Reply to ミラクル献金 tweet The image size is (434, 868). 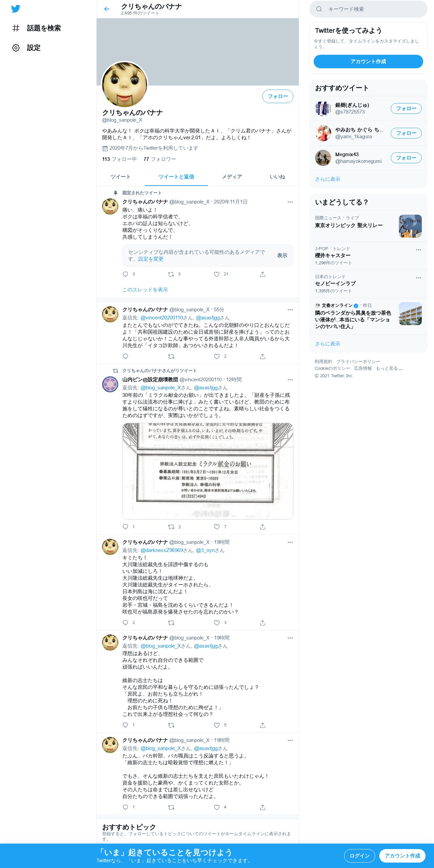125,527
